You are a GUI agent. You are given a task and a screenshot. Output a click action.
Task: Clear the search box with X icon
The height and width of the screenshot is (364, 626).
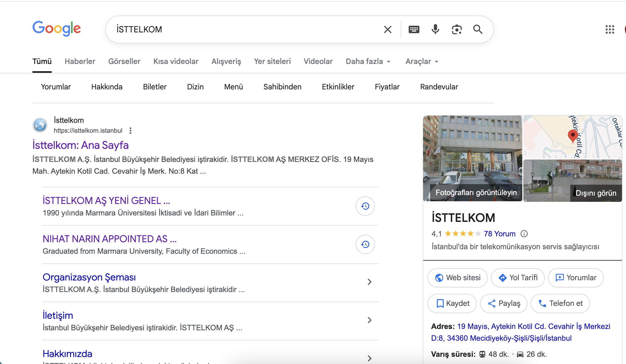pyautogui.click(x=387, y=29)
